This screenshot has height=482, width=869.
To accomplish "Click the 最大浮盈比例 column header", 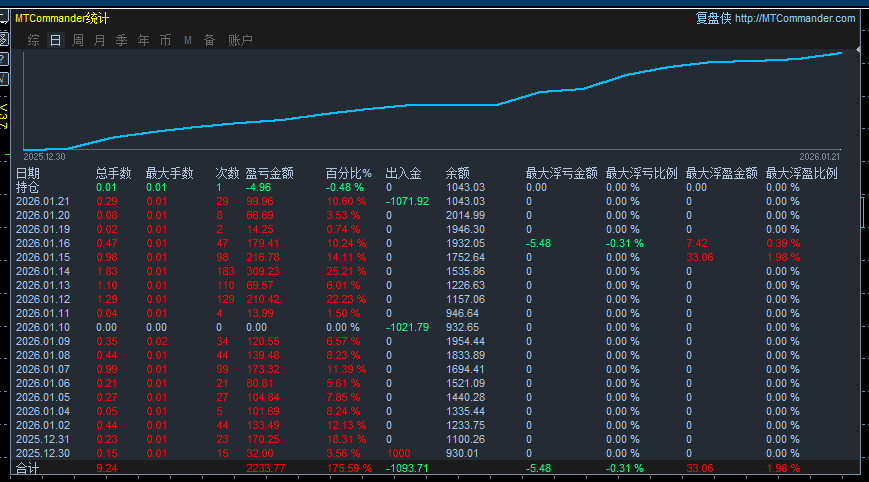I will pyautogui.click(x=801, y=173).
